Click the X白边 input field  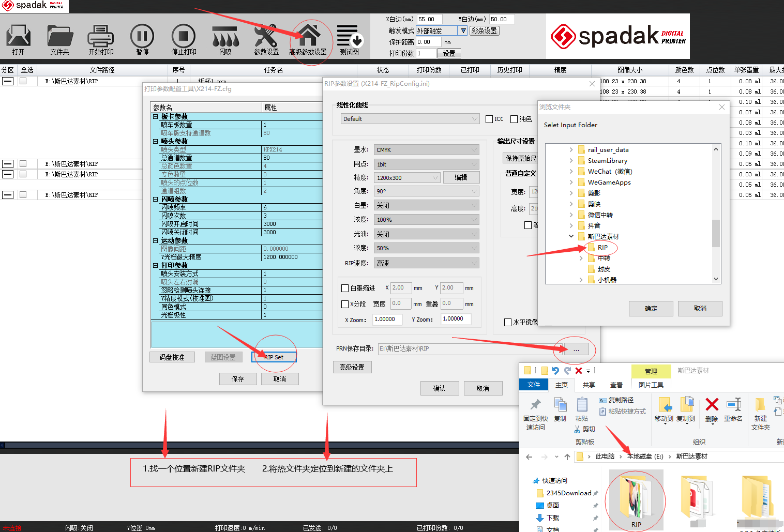[429, 19]
